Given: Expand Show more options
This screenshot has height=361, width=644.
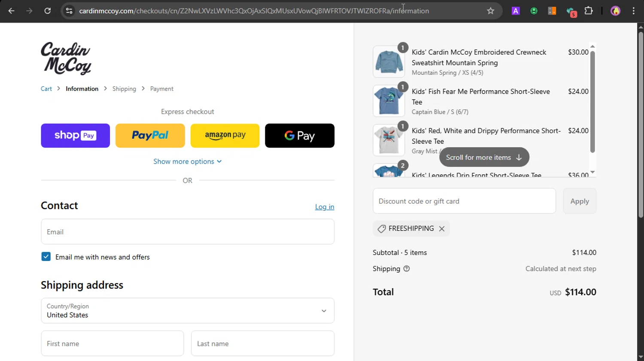Looking at the screenshot, I should click(x=188, y=161).
